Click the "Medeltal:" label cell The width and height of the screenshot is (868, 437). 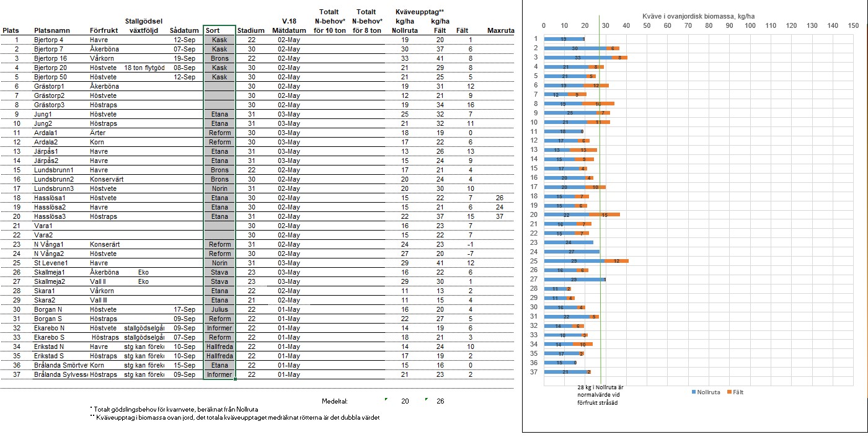(335, 401)
